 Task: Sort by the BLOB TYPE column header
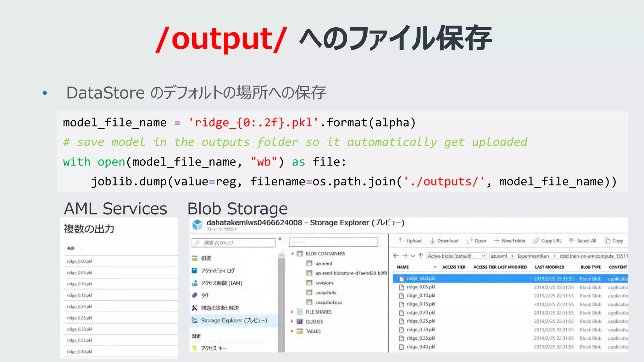click(591, 267)
